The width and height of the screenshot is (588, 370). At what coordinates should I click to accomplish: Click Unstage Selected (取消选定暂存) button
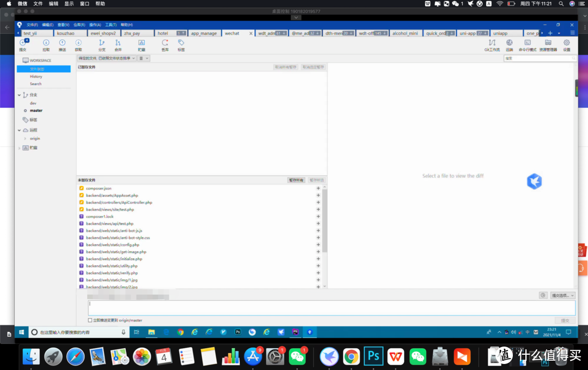click(313, 67)
